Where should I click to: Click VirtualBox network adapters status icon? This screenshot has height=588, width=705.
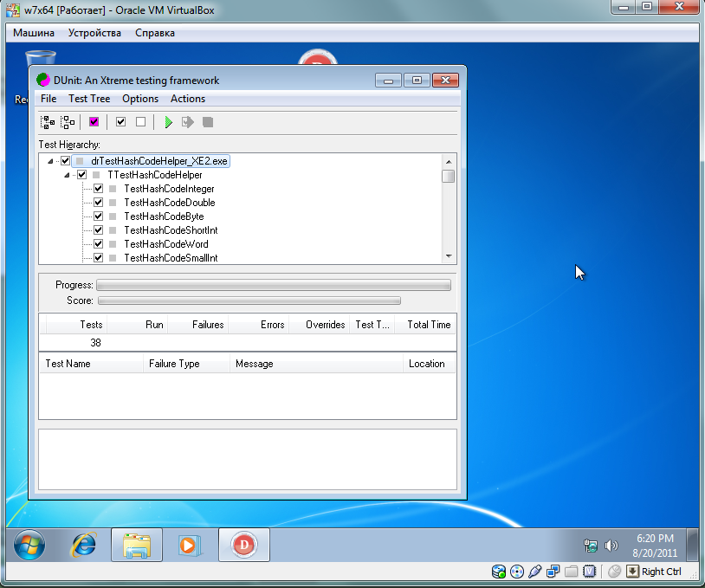tap(553, 572)
